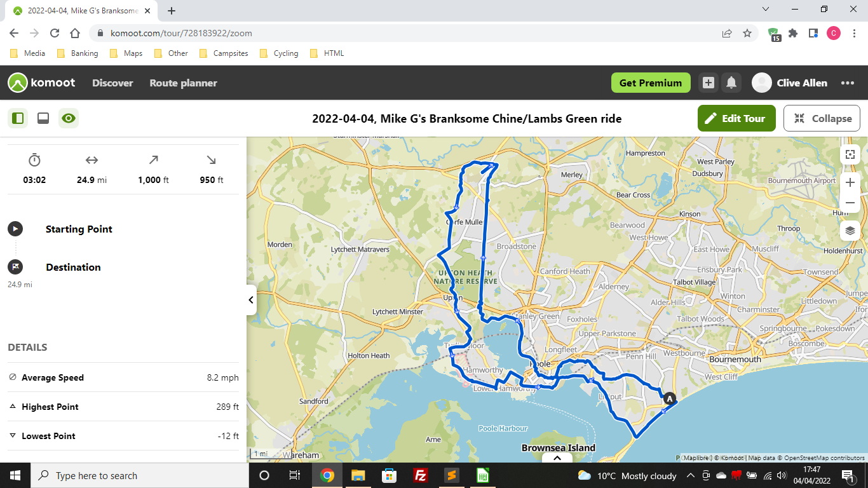Go to browser home page
This screenshot has width=868, height=488.
coord(75,33)
